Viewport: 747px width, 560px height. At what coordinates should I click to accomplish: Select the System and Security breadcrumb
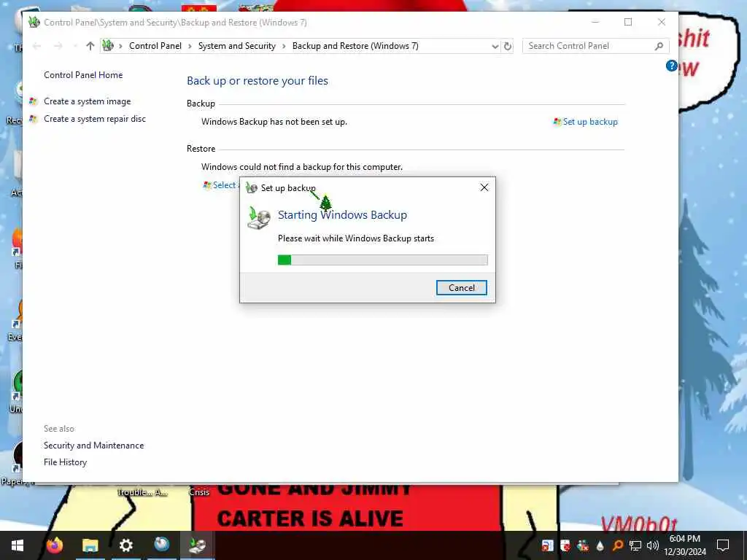tap(237, 46)
